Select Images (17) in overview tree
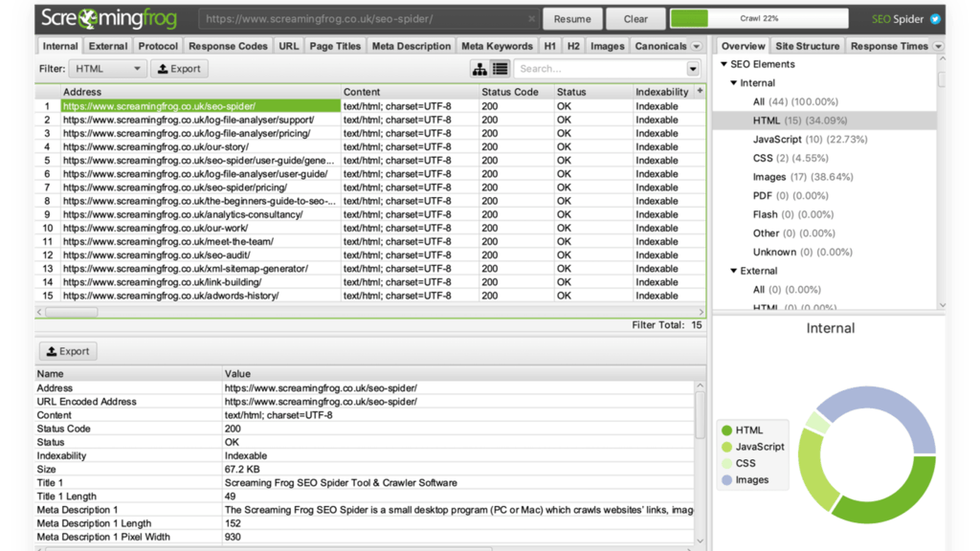Image resolution: width=980 pixels, height=551 pixels. pyautogui.click(x=803, y=177)
